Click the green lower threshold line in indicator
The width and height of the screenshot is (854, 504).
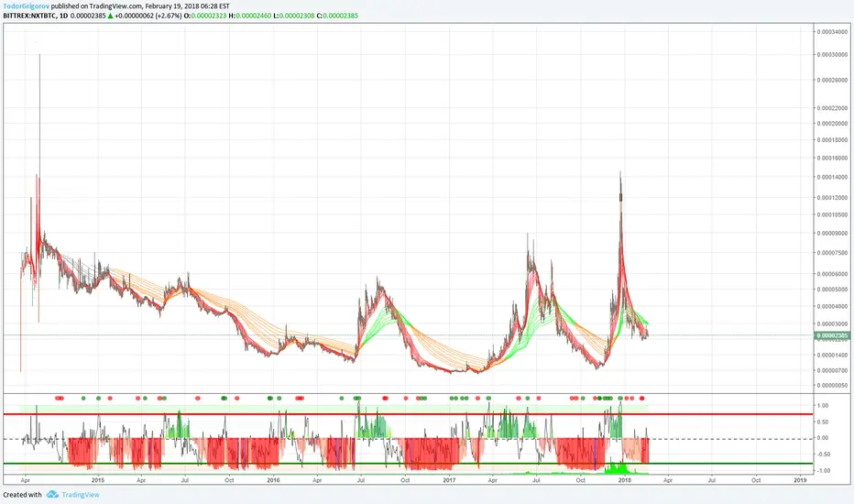click(409, 464)
